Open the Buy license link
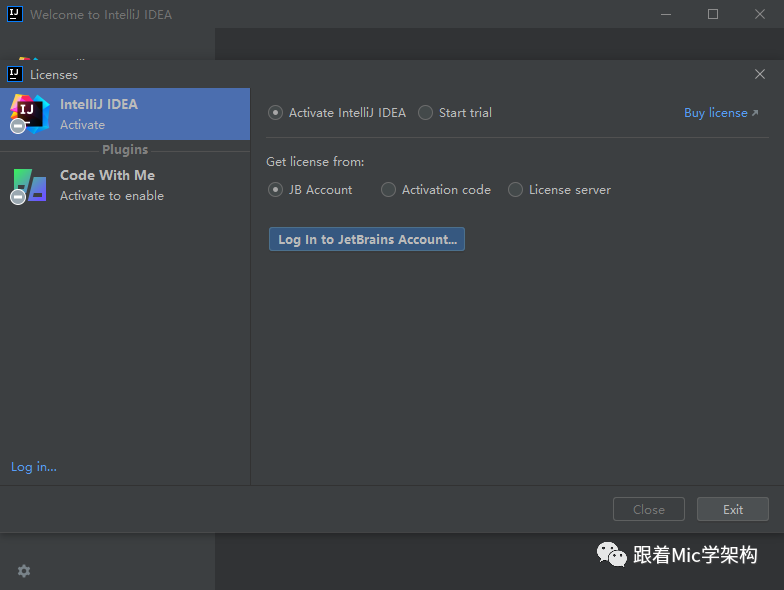784x590 pixels. pos(721,113)
